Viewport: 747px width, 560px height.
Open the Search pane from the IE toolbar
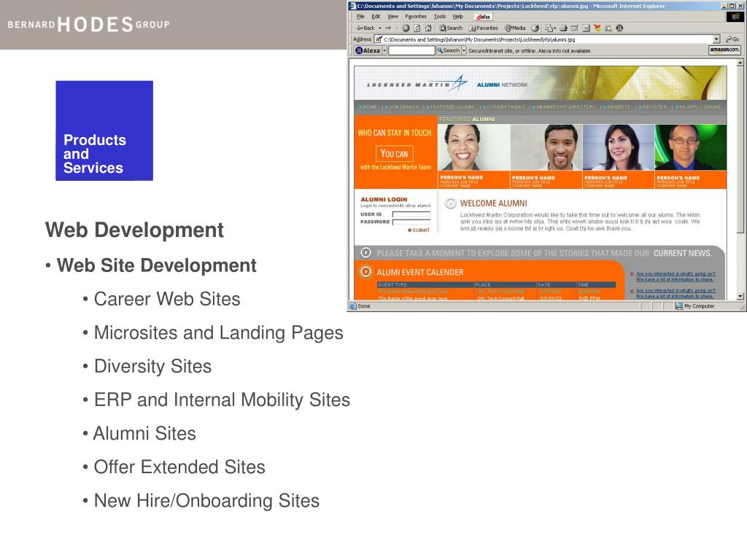451,28
